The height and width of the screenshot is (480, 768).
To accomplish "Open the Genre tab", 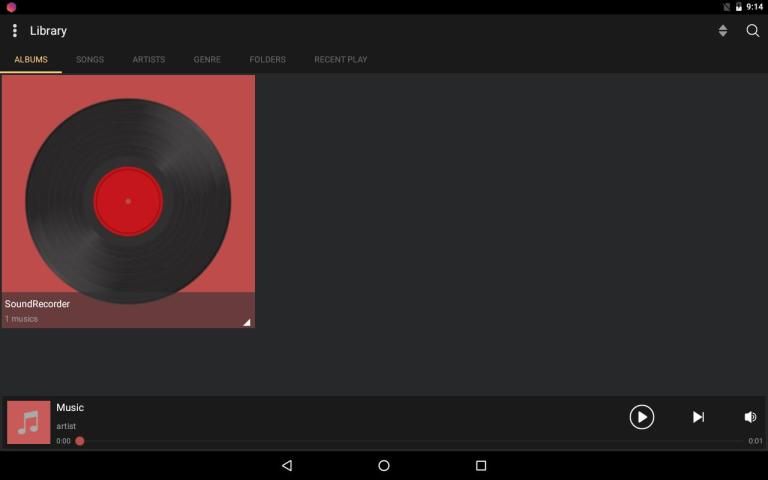I will [207, 60].
